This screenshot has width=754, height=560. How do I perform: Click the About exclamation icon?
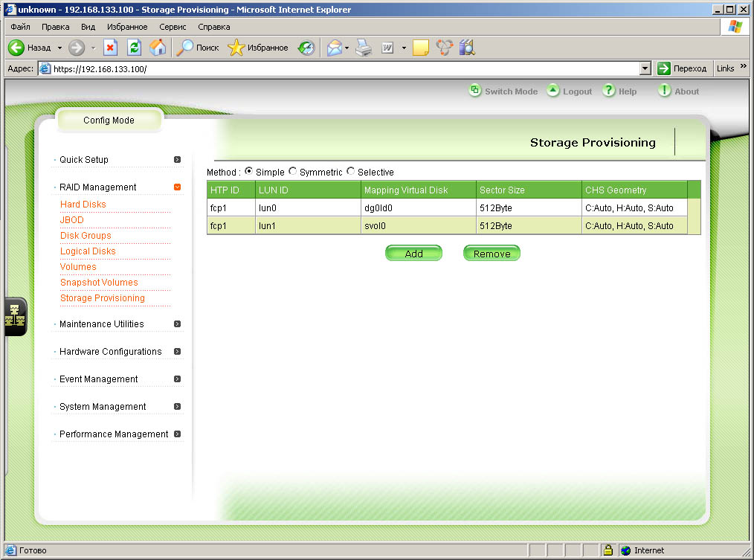point(664,90)
